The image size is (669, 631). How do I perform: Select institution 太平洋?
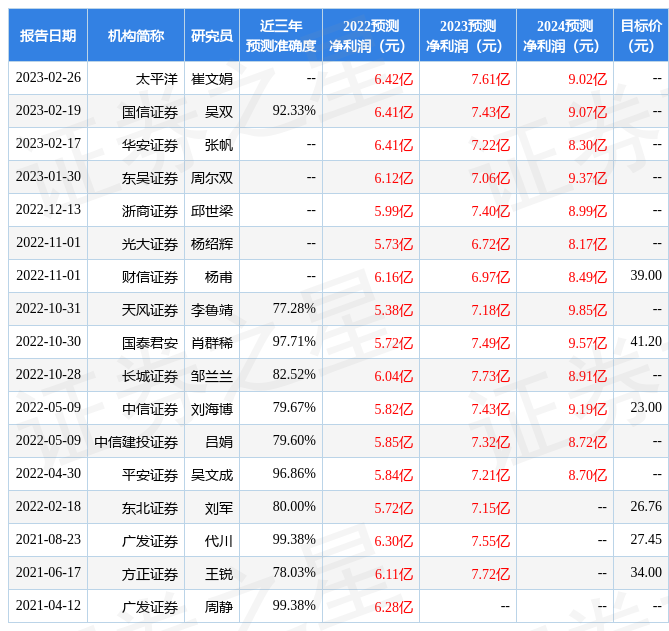pyautogui.click(x=156, y=79)
